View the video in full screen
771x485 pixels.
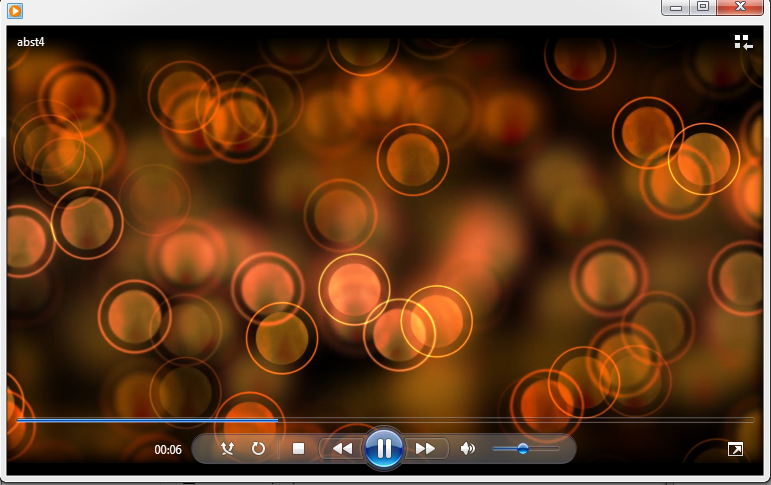(735, 450)
